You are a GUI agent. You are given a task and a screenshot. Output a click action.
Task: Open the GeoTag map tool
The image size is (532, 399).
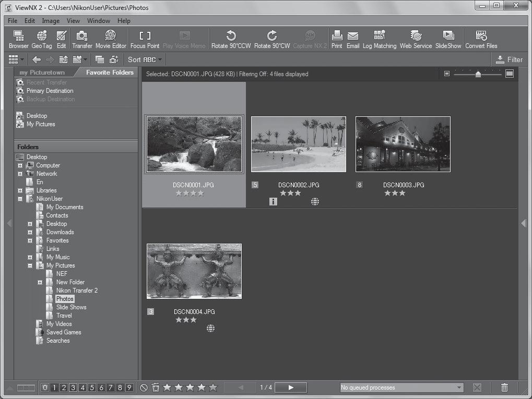pos(41,39)
